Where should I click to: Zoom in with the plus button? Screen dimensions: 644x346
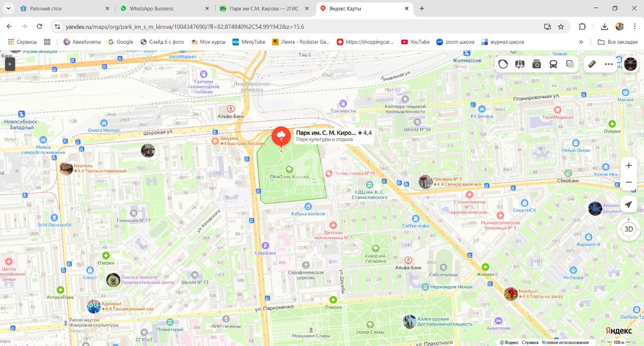(x=629, y=165)
